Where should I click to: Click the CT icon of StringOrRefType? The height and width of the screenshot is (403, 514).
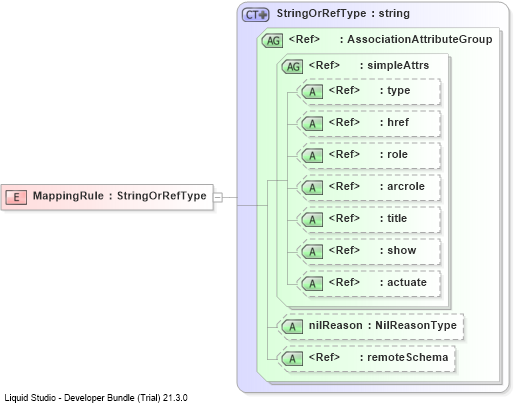point(255,15)
